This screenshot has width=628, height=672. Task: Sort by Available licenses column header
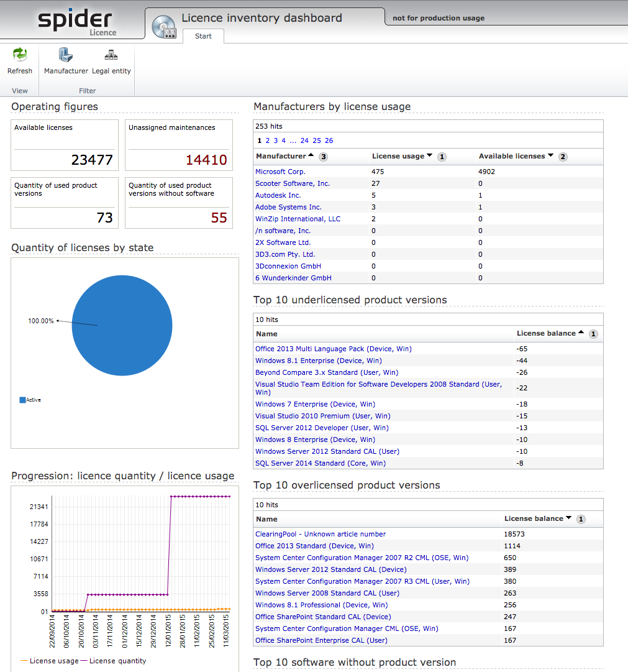511,156
